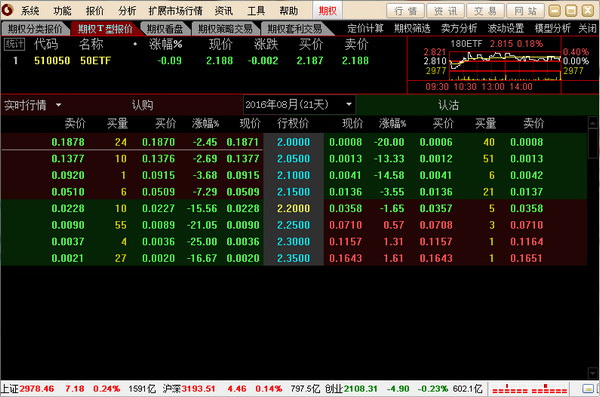Maximize the window using title bar icon

pyautogui.click(x=571, y=11)
